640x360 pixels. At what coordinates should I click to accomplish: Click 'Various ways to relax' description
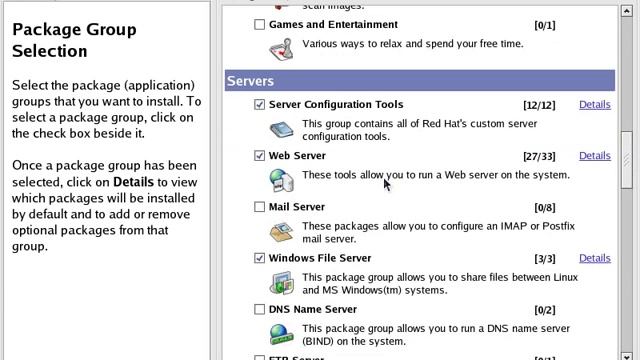413,44
